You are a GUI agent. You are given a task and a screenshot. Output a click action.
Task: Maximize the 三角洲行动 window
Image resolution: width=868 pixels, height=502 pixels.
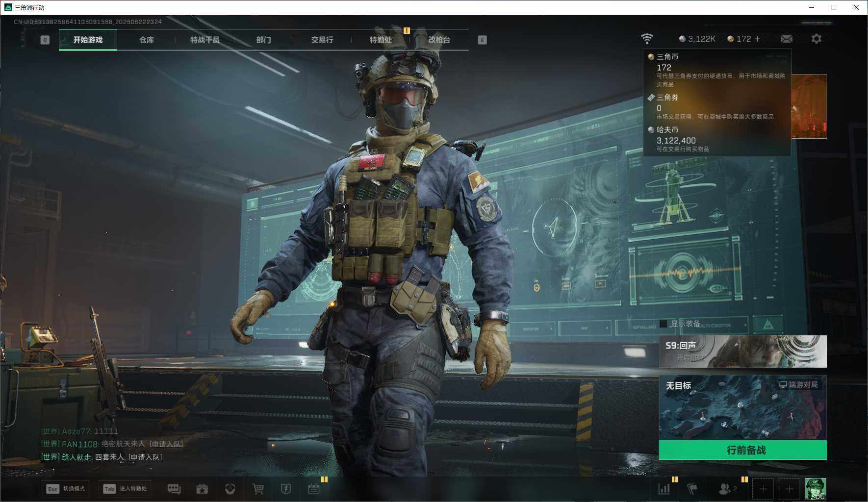(834, 7)
